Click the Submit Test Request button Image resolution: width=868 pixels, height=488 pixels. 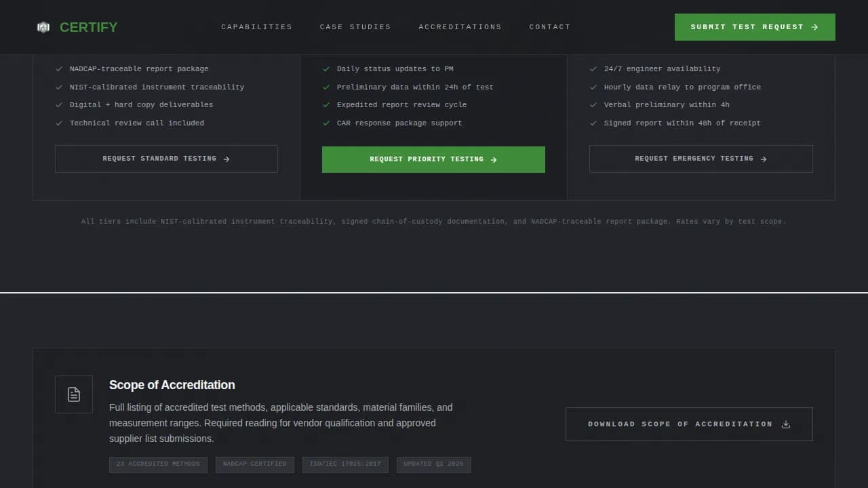click(x=754, y=26)
